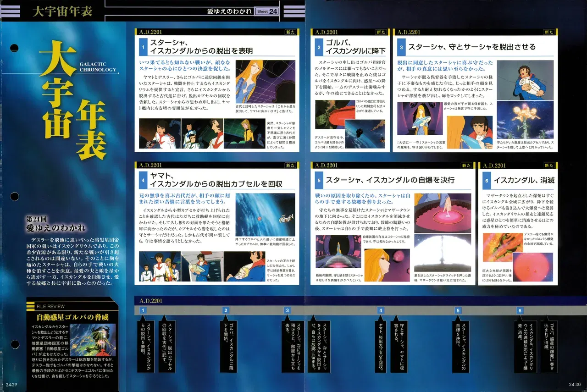Click the Kodai in white-red uniform image in card 1
The width and height of the screenshot is (587, 392).
click(x=160, y=133)
